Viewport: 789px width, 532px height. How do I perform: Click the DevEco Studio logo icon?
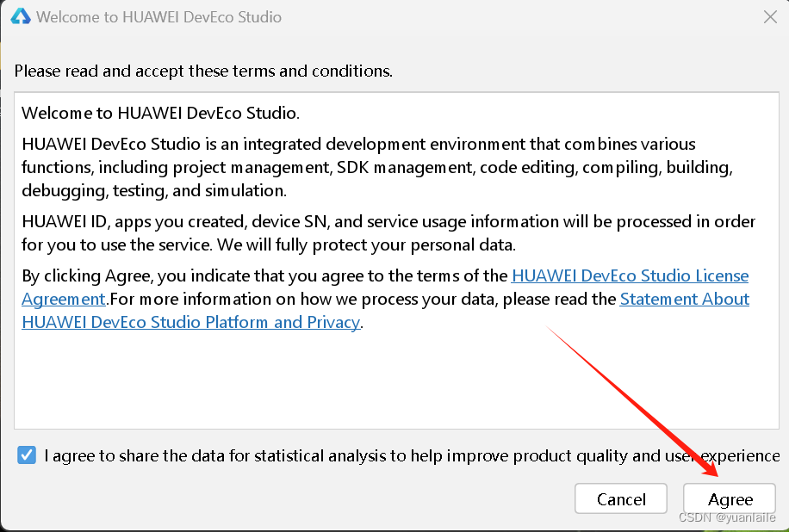tap(21, 16)
